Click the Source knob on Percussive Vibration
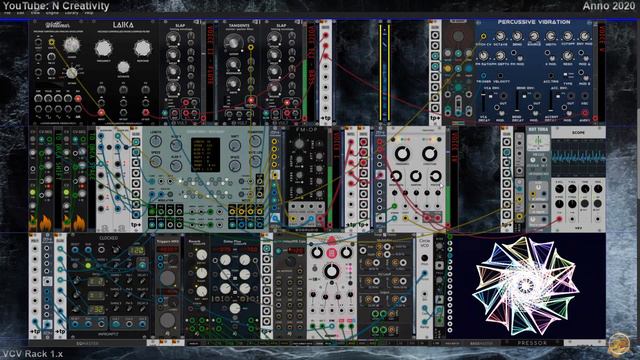Image resolution: width=640 pixels, height=360 pixels. coord(533,36)
